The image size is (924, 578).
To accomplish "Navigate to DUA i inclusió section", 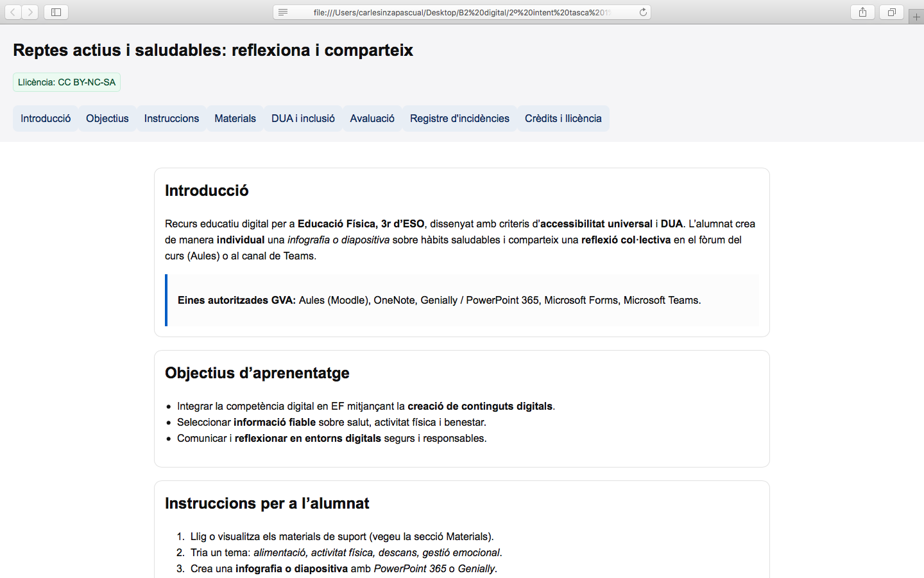I will [x=303, y=118].
